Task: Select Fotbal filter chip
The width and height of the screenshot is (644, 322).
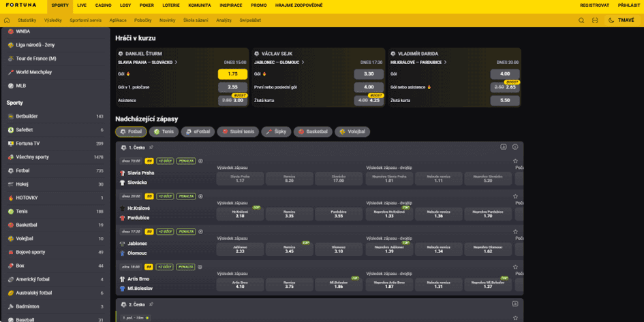Action: [x=131, y=131]
